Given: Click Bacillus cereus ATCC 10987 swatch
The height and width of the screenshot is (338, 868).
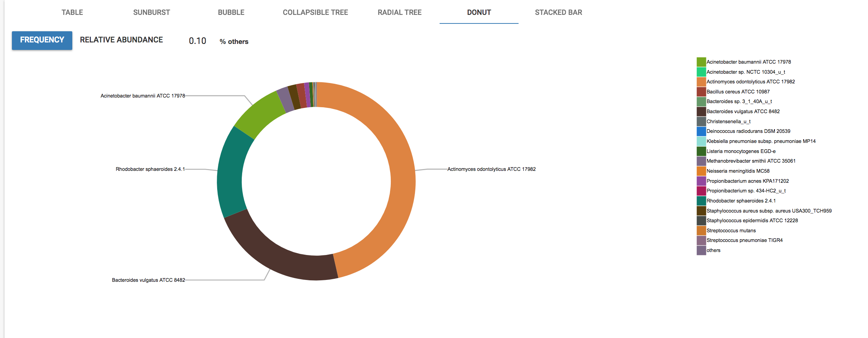Looking at the screenshot, I should point(701,92).
